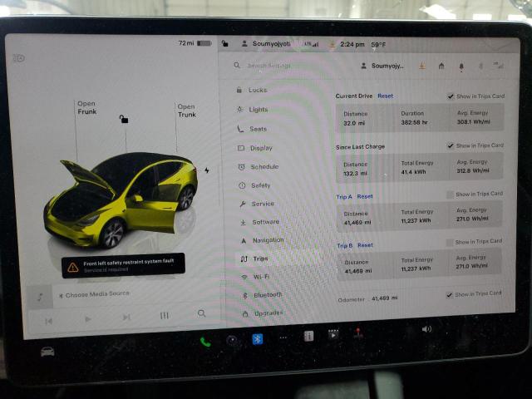
Task: Open the Soumyojyoti driver profile in status bar
Action: 266,44
